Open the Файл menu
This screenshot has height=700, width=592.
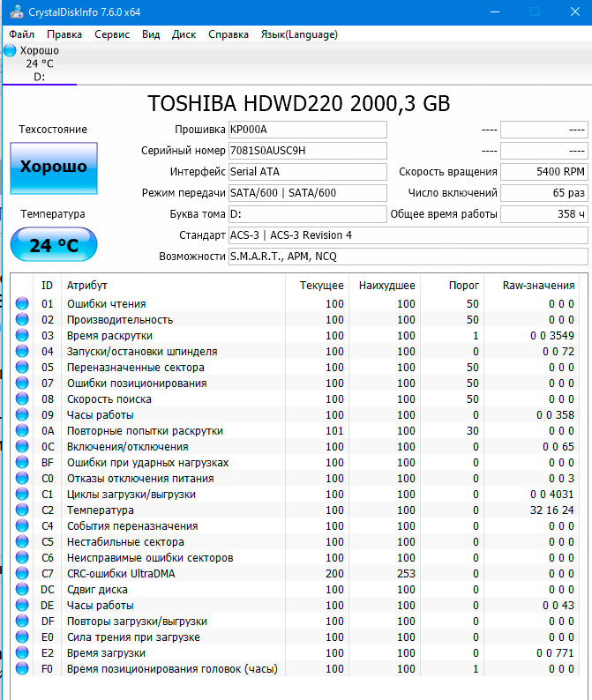21,34
